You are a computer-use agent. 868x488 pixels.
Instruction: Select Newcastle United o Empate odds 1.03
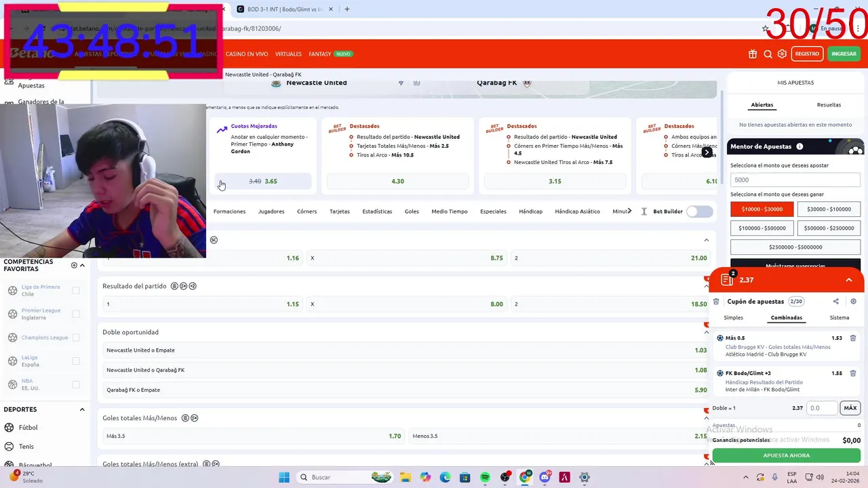coord(406,350)
